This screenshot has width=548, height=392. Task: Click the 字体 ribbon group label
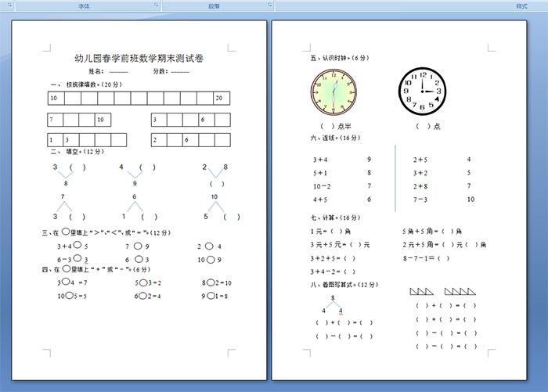click(84, 6)
